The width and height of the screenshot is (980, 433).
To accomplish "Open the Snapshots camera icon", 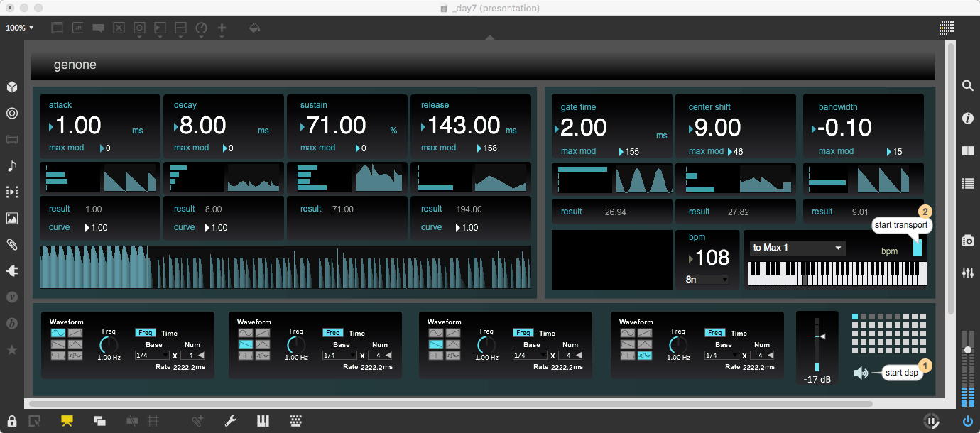I will [967, 241].
